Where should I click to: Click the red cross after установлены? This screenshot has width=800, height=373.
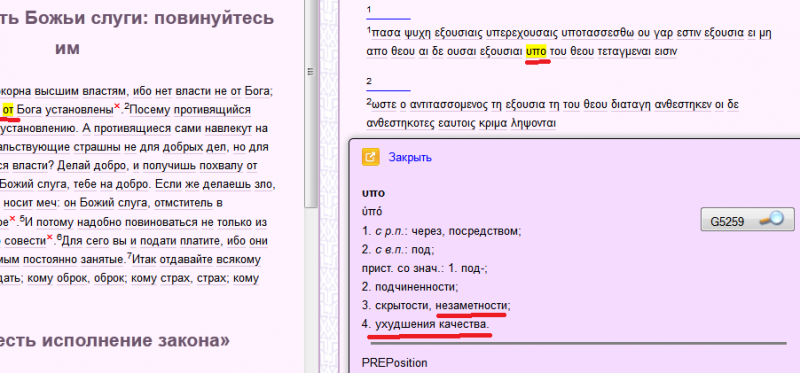(x=117, y=106)
